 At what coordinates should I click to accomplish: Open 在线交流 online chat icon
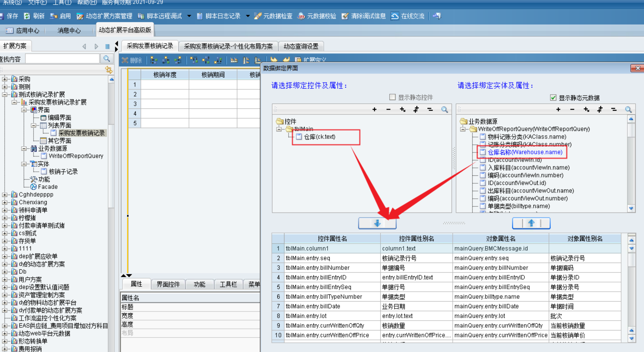[x=395, y=16]
